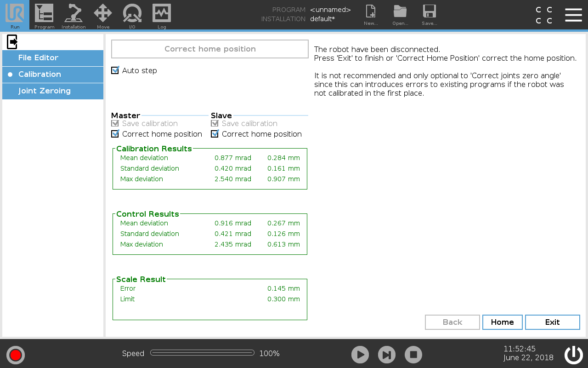Click the New program file icon
Screen dimensions: 588x368
(370, 14)
